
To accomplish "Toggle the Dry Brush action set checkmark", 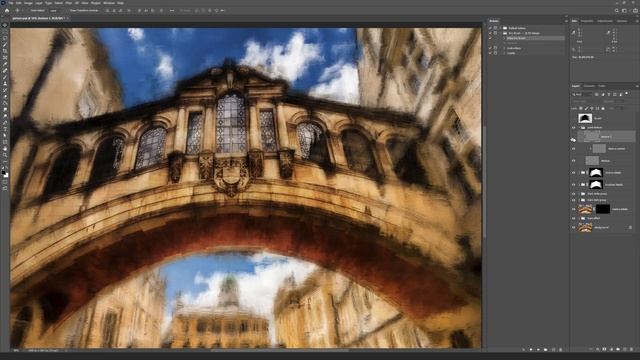I will [490, 33].
